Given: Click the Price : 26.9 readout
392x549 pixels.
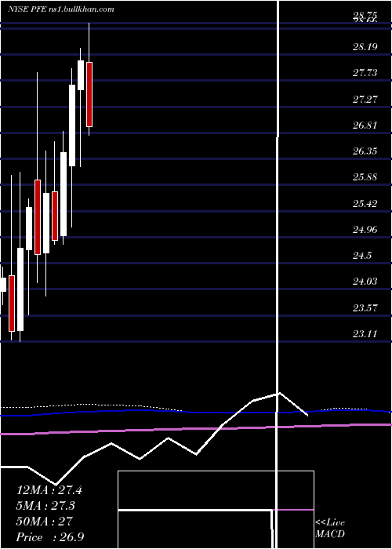Looking at the screenshot, I should pyautogui.click(x=49, y=537).
